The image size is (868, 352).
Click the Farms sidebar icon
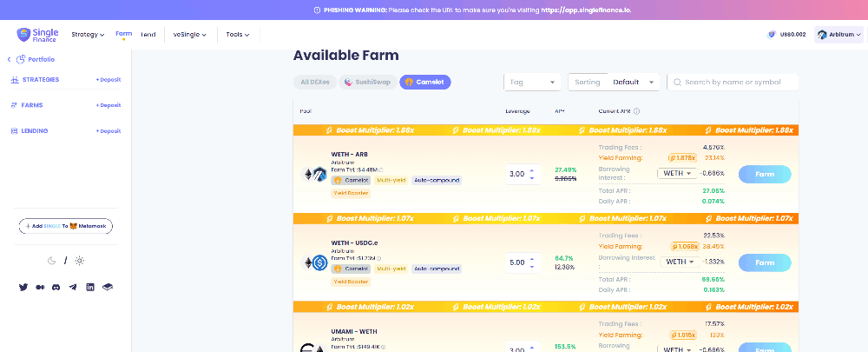pos(15,105)
